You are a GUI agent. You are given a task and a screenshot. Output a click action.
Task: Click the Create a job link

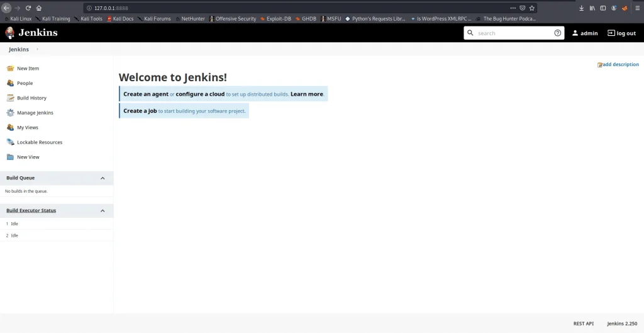[x=140, y=111]
